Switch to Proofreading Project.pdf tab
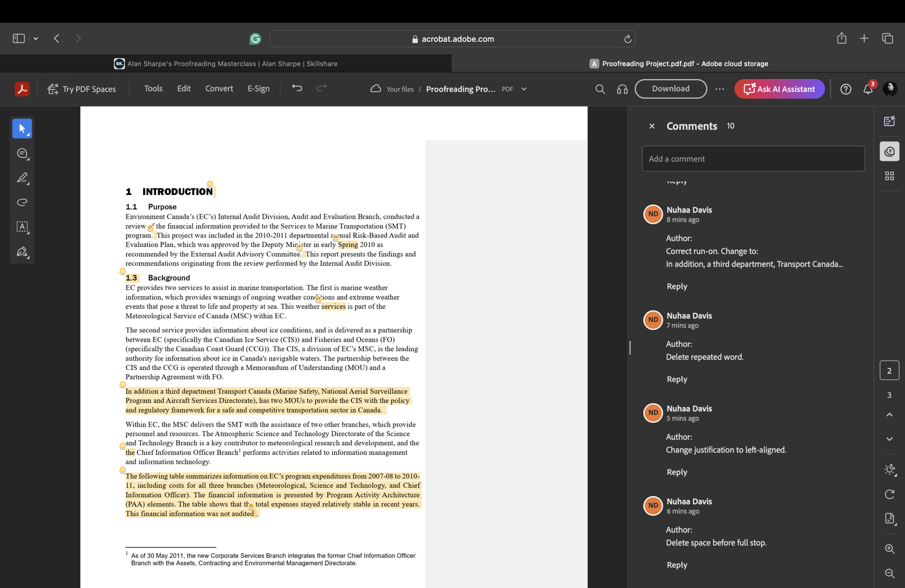The height and width of the screenshot is (588, 905). pos(678,64)
